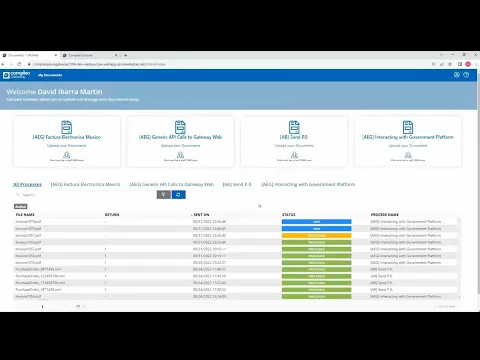Screen dimensions: 480x360
Task: Open the browser three-dot menu
Action: pos(476,64)
